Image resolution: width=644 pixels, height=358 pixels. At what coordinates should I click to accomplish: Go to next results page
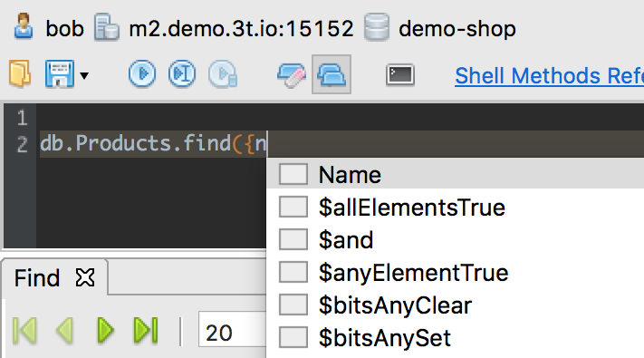(106, 330)
